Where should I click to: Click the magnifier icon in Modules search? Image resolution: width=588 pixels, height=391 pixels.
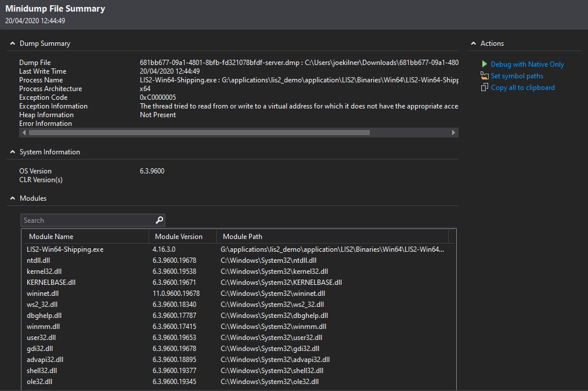160,220
